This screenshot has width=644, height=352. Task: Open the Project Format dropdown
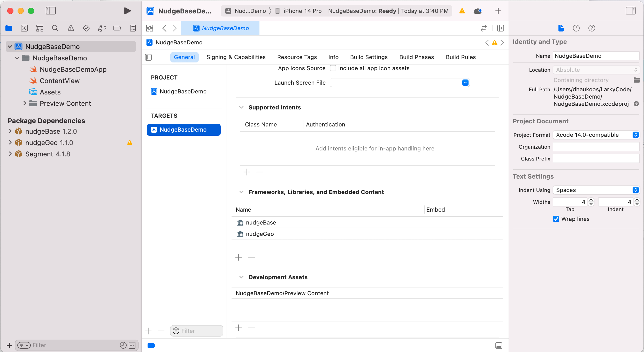coord(596,135)
